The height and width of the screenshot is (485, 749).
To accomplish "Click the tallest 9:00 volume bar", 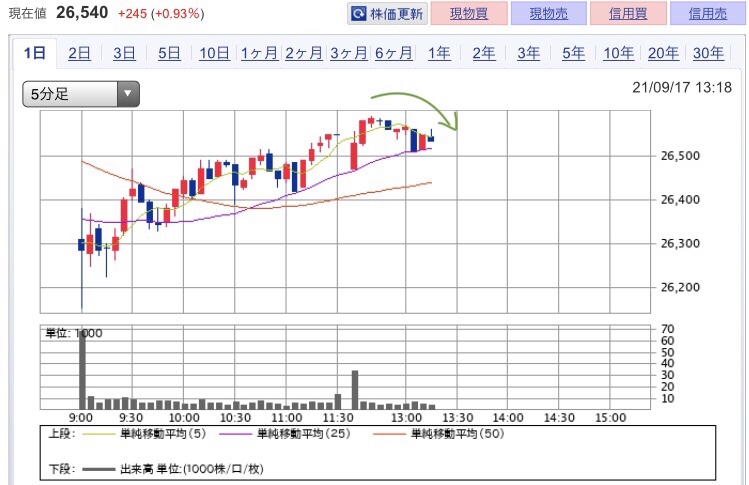I will point(82,369).
